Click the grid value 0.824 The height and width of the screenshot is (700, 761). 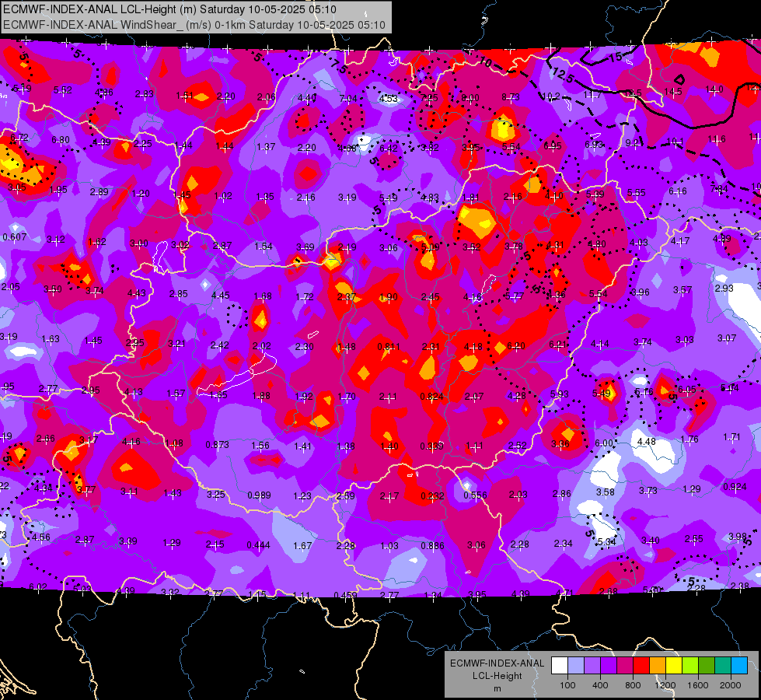click(x=431, y=397)
